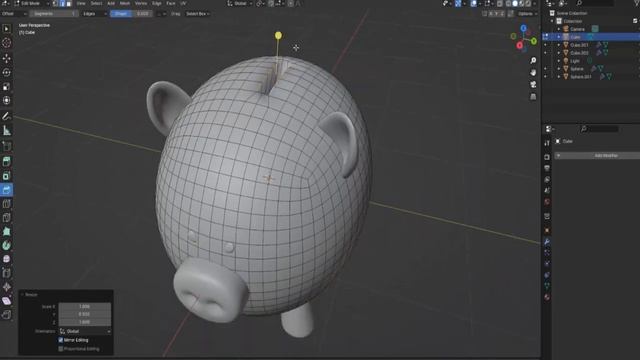Open the Edit Mode dropdown
This screenshot has width=640, height=360.
click(x=31, y=3)
